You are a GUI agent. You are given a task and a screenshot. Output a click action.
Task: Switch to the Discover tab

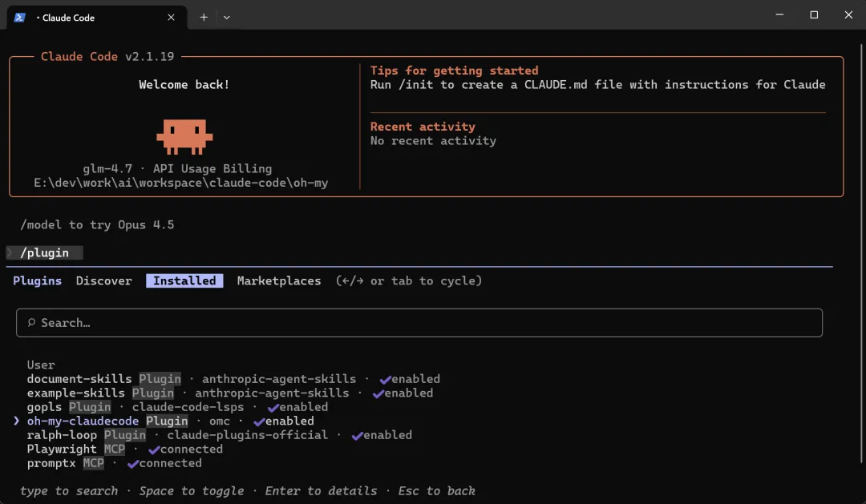pyautogui.click(x=103, y=280)
